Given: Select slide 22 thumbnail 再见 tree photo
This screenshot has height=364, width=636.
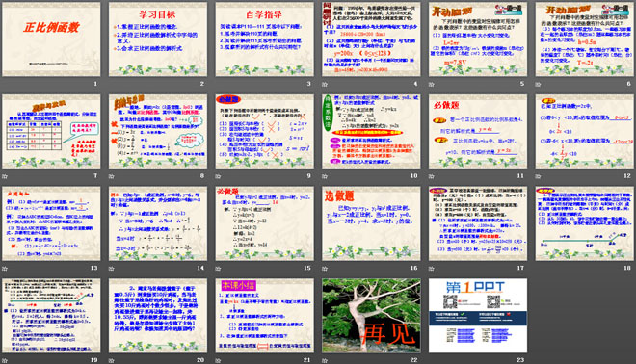Looking at the screenshot, I should point(371,315).
